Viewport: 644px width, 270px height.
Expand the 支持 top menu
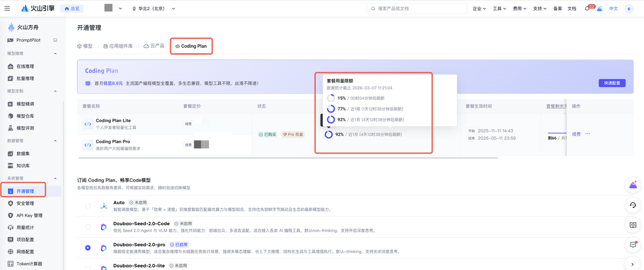coord(539,9)
